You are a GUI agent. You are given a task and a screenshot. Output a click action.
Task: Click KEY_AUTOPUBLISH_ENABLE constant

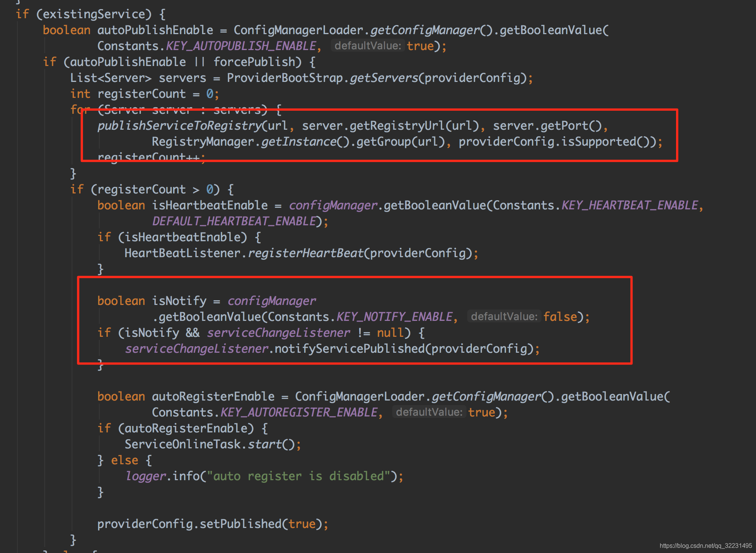click(x=241, y=46)
